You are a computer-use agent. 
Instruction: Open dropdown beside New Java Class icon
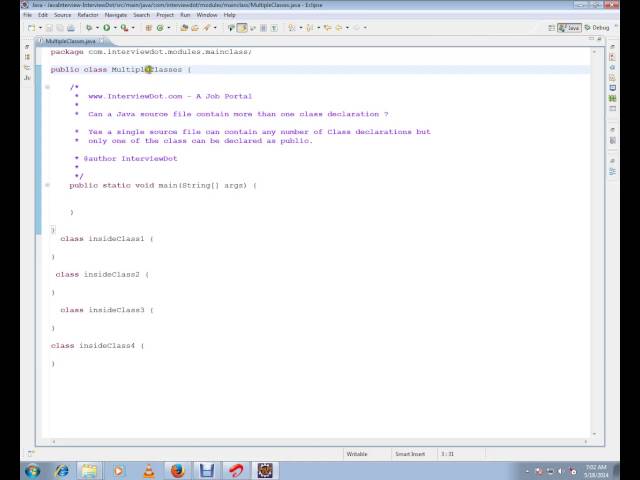tap(169, 28)
